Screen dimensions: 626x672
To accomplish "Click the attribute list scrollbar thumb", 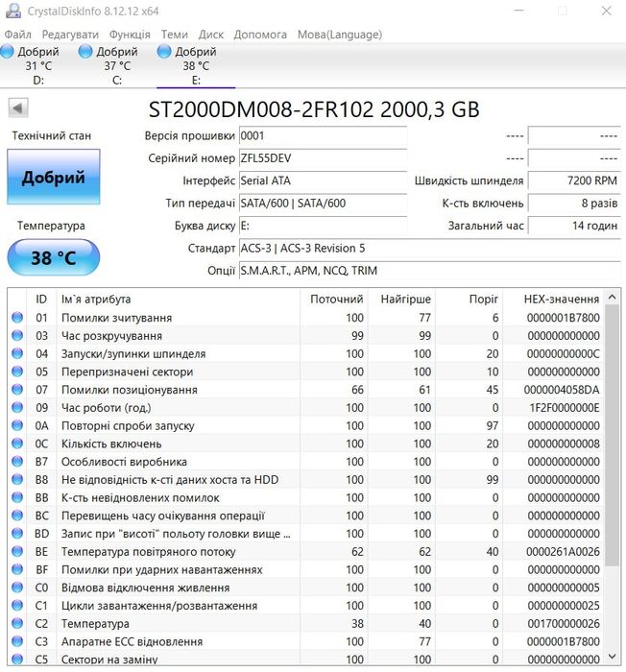I will click(x=613, y=435).
